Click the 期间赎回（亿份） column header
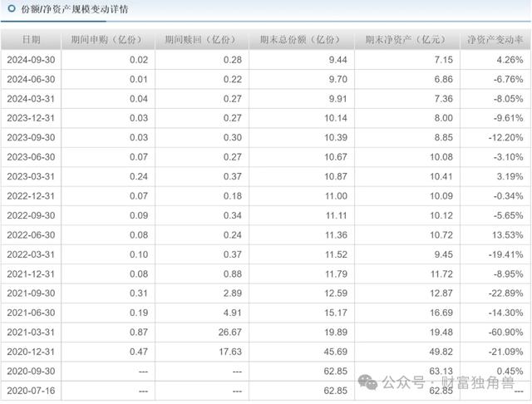The height and width of the screenshot is (404, 532). coord(200,40)
